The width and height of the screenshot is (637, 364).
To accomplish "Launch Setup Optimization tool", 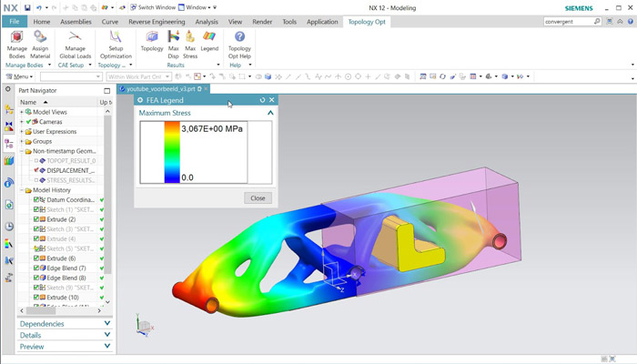I will click(x=116, y=45).
